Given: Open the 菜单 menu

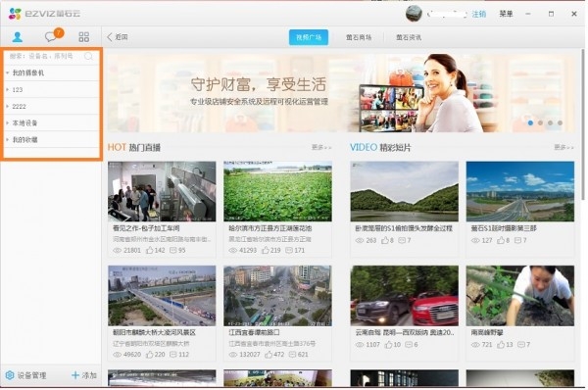Looking at the screenshot, I should point(506,14).
